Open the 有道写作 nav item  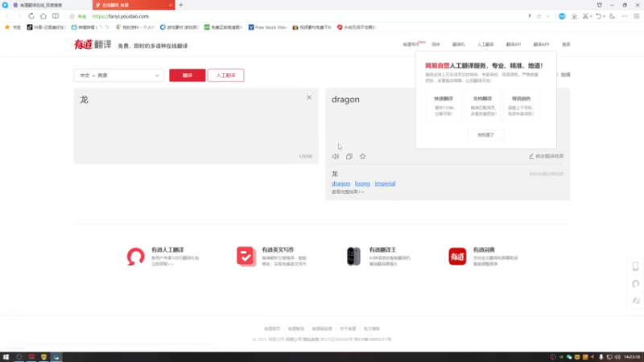click(411, 44)
